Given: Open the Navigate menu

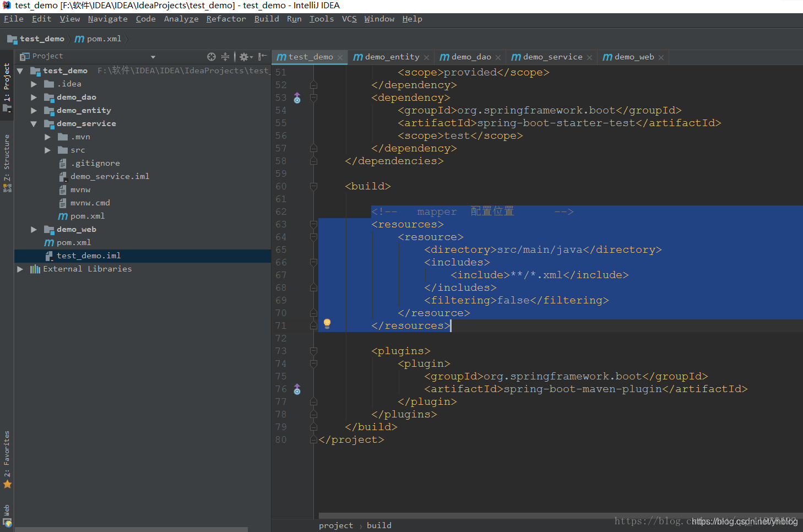Looking at the screenshot, I should click(107, 19).
